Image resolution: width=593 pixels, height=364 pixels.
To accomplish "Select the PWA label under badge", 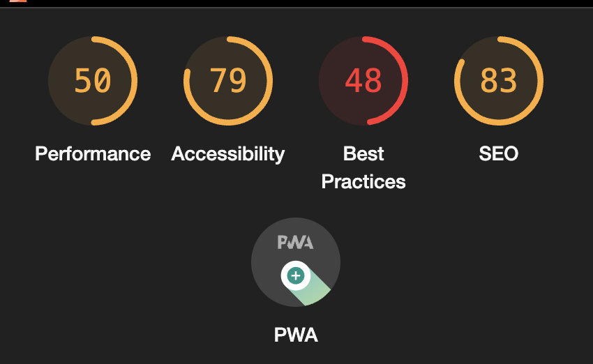I will [x=296, y=335].
